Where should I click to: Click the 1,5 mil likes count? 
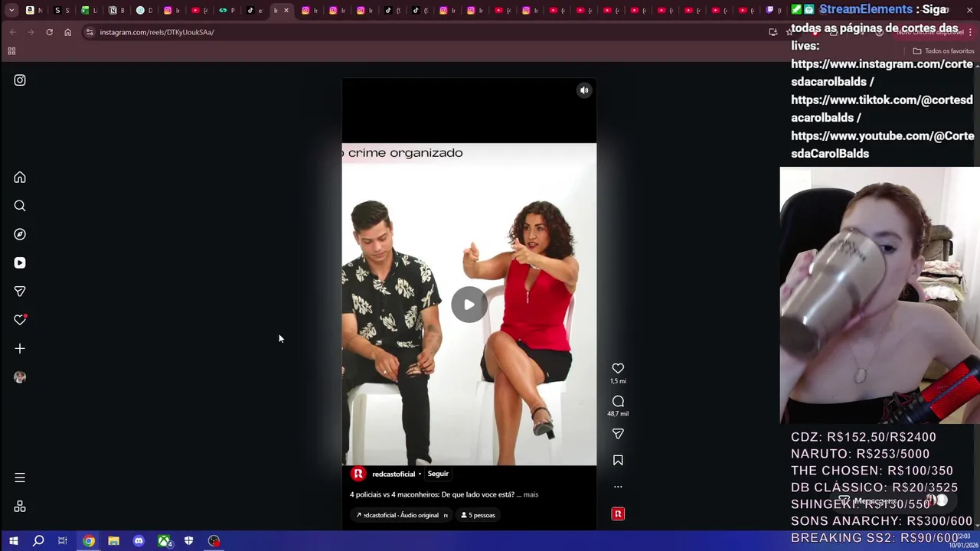coord(618,381)
